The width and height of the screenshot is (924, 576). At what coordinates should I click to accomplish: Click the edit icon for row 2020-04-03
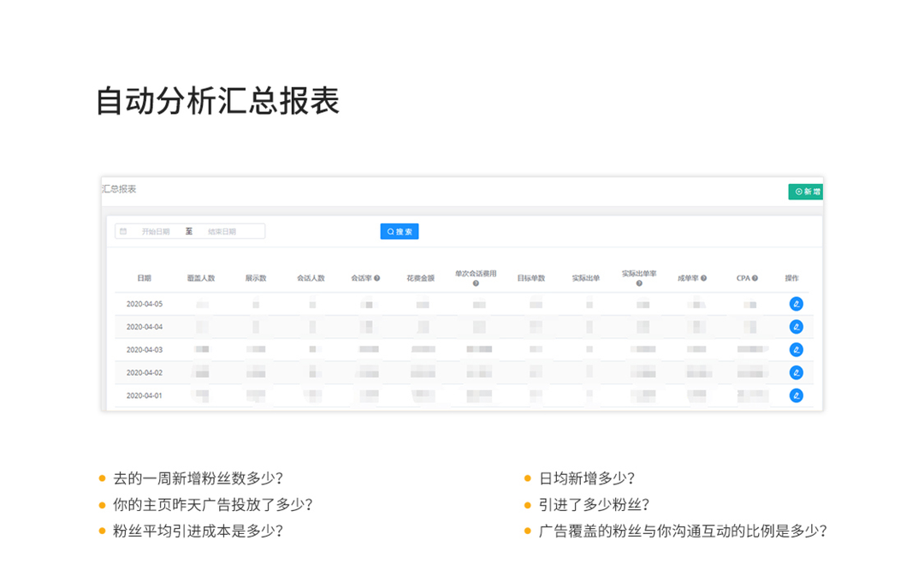tap(797, 349)
